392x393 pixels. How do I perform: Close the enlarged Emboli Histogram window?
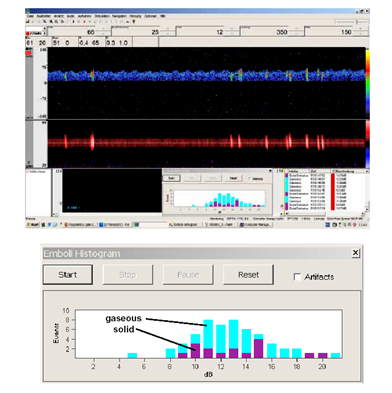point(356,253)
